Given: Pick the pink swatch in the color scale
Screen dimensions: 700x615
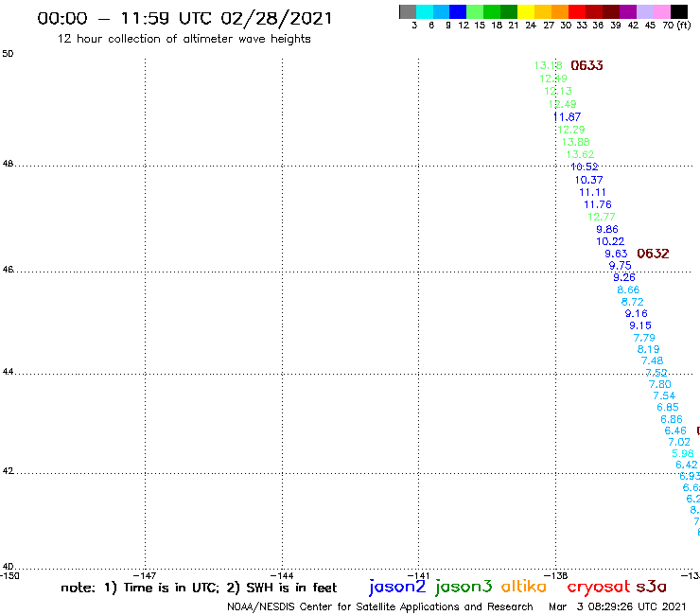Looking at the screenshot, I should click(662, 11).
